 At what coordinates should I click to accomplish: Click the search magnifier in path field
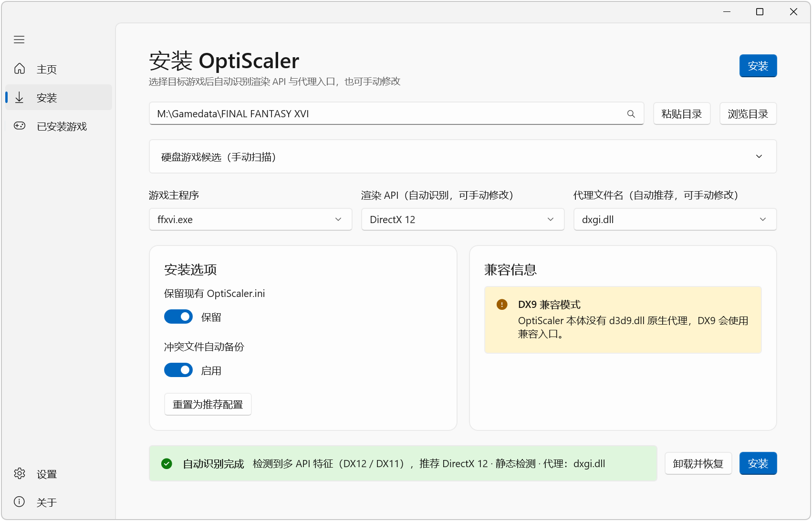[631, 114]
